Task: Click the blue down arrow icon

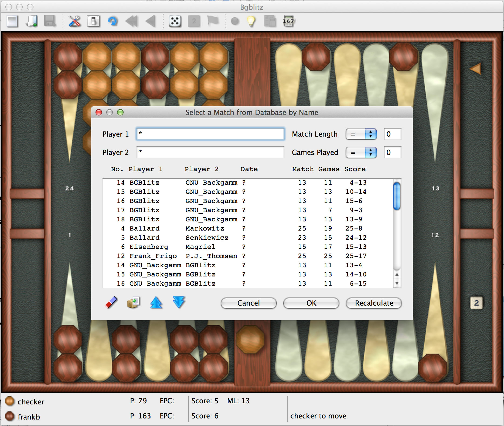Action: [179, 303]
